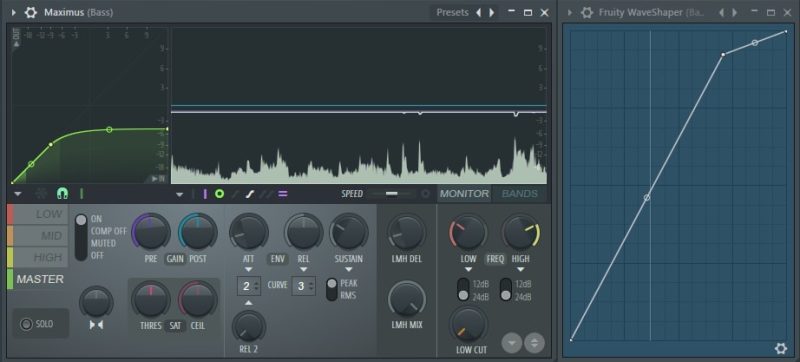Image resolution: width=800 pixels, height=362 pixels.
Task: Toggle BANDS display mode
Action: (519, 194)
